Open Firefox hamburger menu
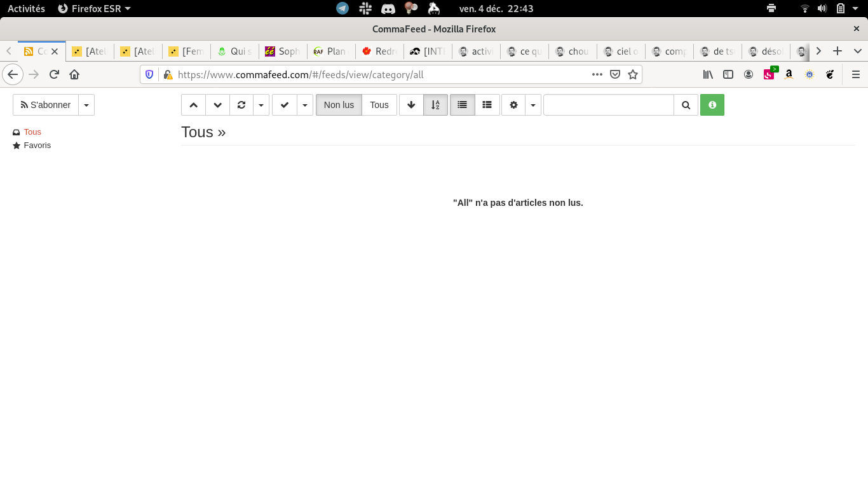The width and height of the screenshot is (868, 488). [x=855, y=74]
